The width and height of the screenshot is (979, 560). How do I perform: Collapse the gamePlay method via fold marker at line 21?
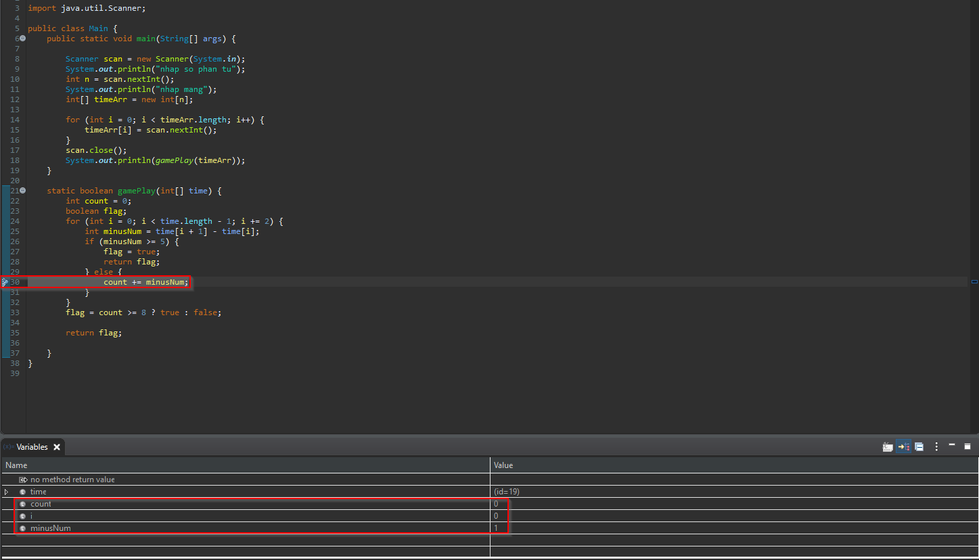pos(22,190)
